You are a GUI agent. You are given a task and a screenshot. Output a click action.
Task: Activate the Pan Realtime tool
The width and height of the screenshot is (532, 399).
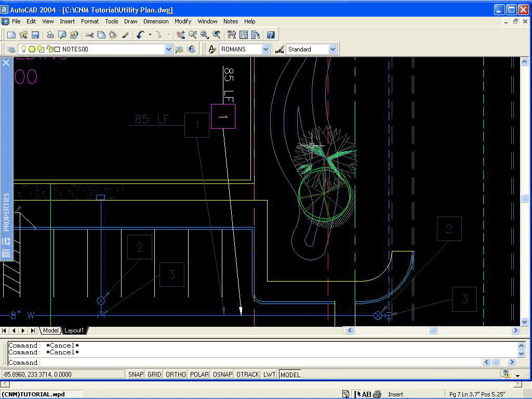[180, 35]
